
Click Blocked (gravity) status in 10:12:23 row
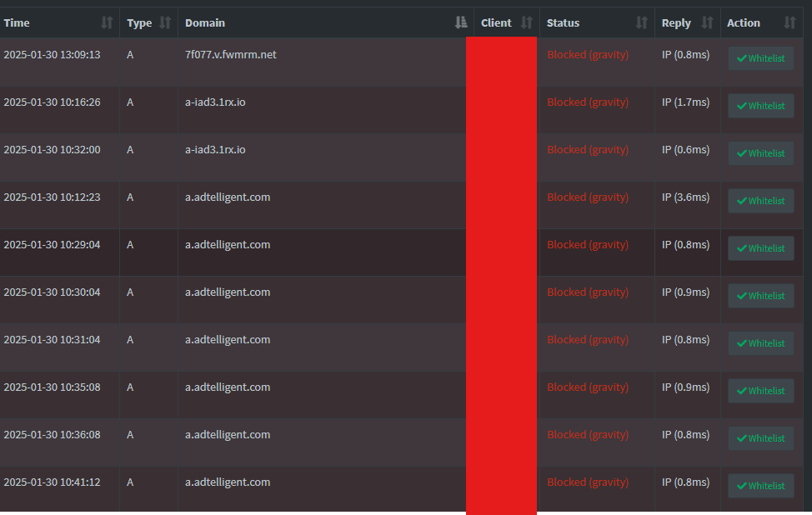point(588,197)
